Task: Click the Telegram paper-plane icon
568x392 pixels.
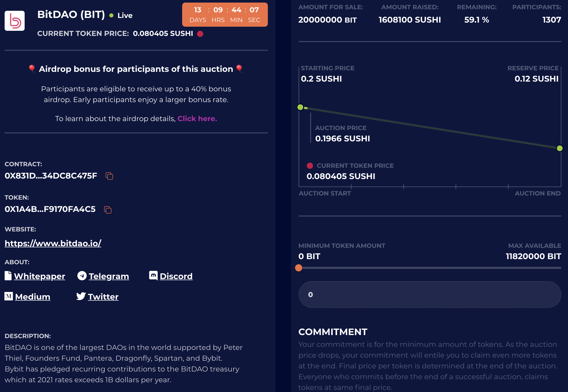Action: (x=82, y=276)
